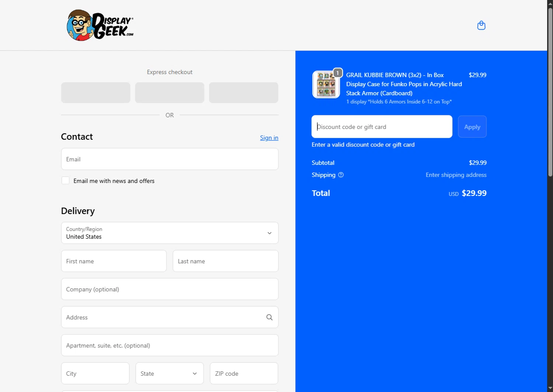Click the Contact section heading
553x392 pixels.
(77, 137)
